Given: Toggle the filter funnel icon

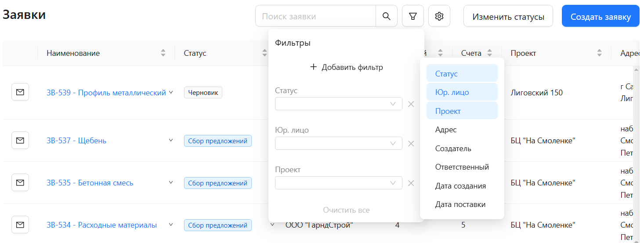Looking at the screenshot, I should click(x=412, y=16).
